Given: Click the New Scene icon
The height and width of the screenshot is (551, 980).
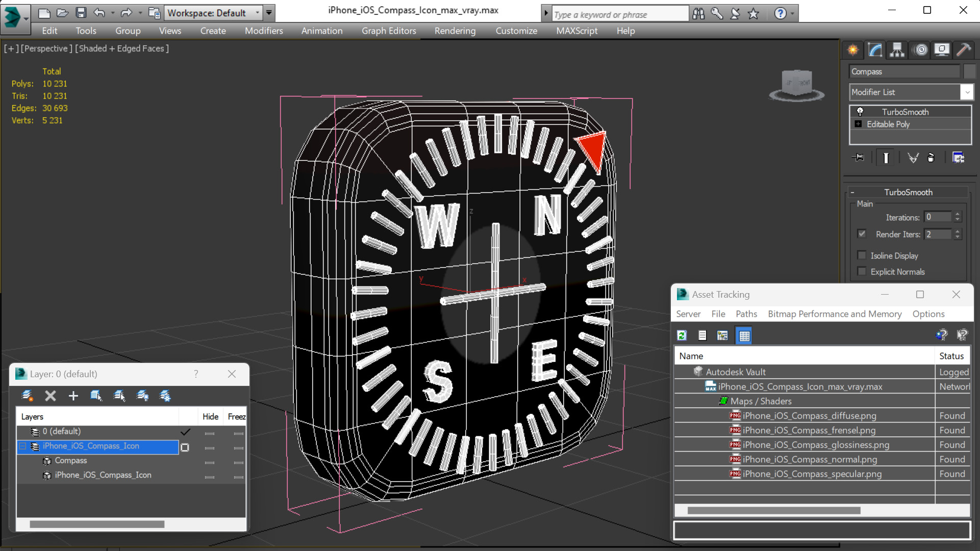Looking at the screenshot, I should point(44,13).
